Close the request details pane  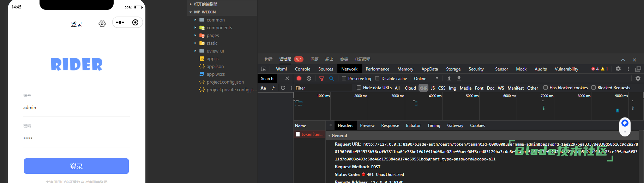click(331, 125)
